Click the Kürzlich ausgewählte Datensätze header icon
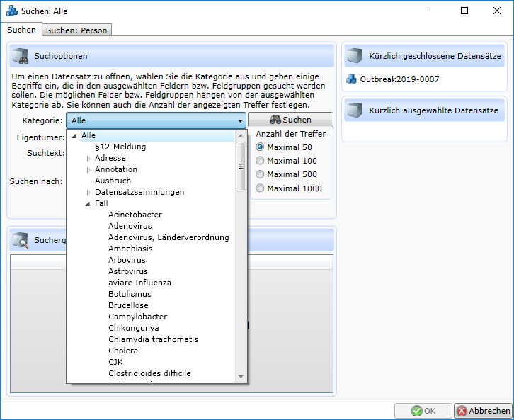The image size is (514, 420). click(x=355, y=110)
